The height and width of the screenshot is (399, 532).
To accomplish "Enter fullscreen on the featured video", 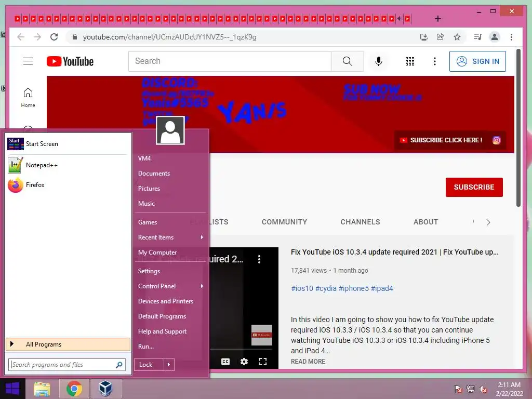I will [262, 362].
